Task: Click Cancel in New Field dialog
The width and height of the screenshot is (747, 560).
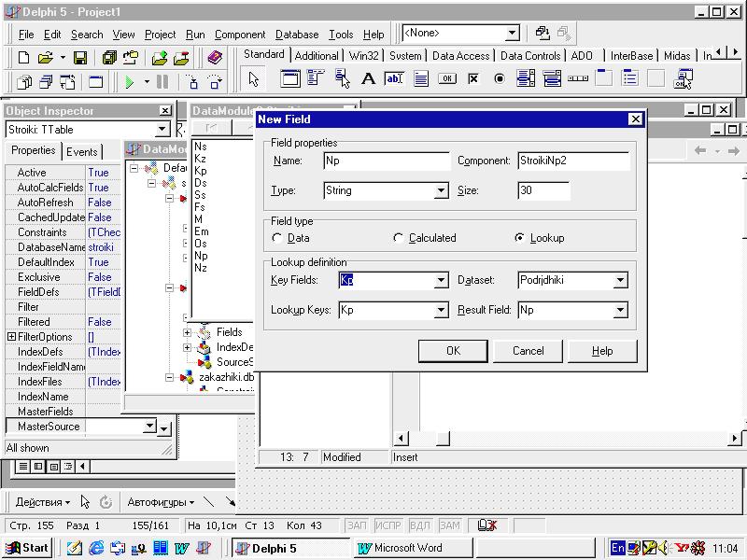Action: tap(528, 351)
